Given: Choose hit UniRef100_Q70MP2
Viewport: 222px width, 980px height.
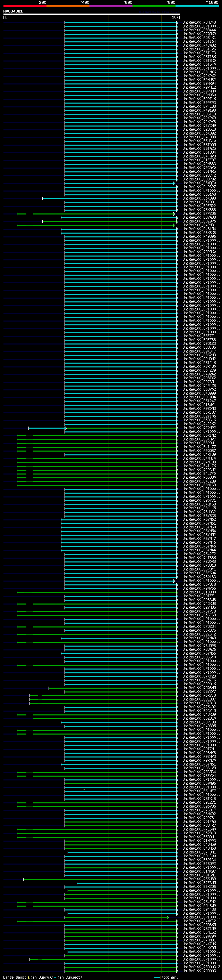Looking at the screenshot, I should coord(199,428).
